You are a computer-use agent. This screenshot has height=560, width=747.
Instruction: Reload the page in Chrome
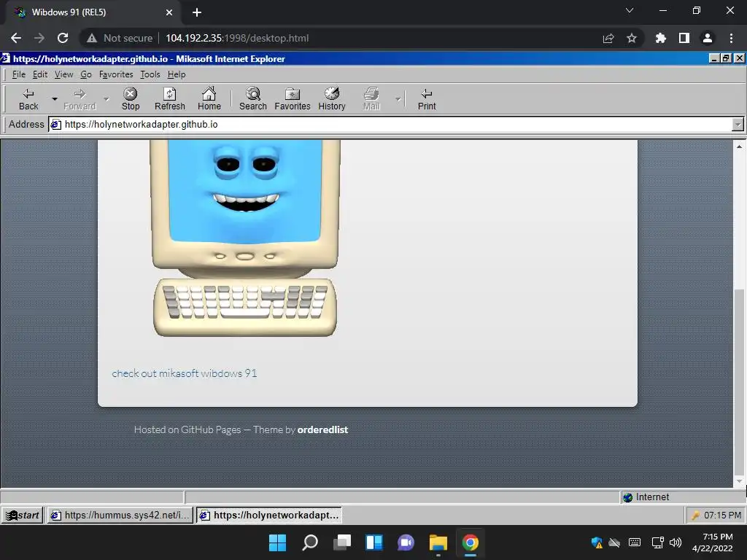63,38
